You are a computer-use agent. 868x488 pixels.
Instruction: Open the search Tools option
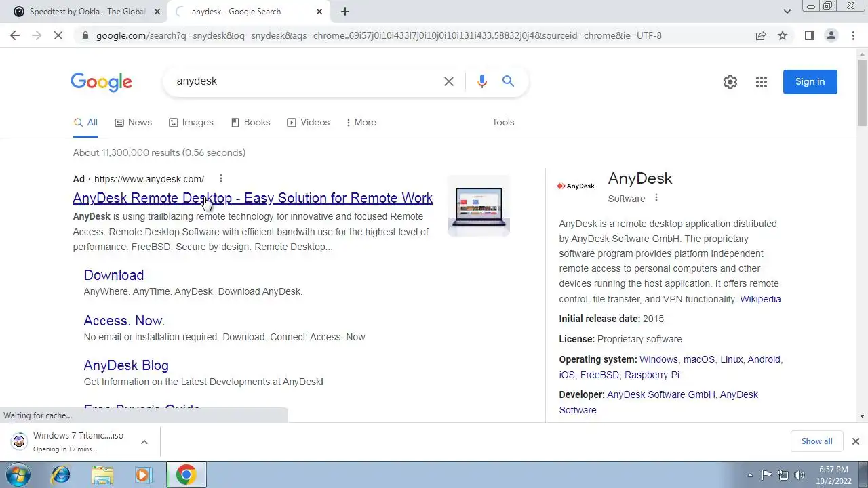pos(503,123)
